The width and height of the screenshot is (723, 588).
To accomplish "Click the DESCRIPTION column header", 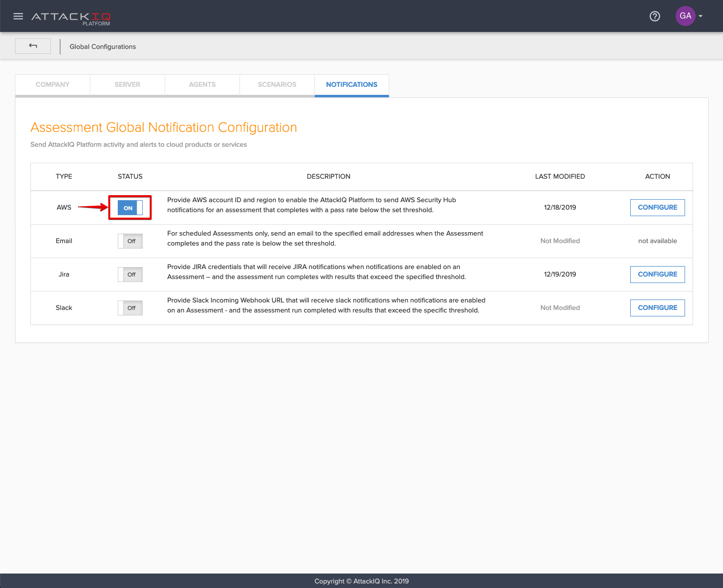I will [328, 176].
